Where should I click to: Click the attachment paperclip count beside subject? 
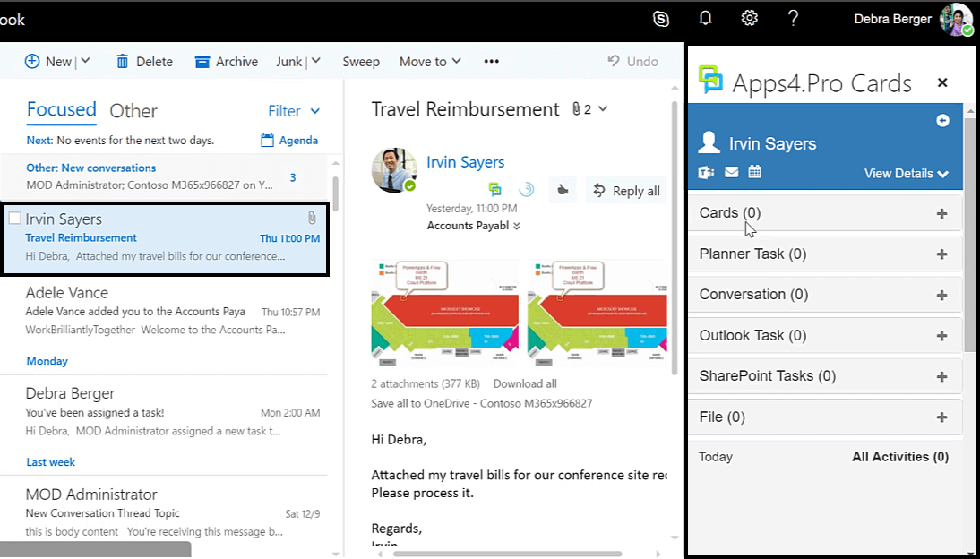pos(581,108)
